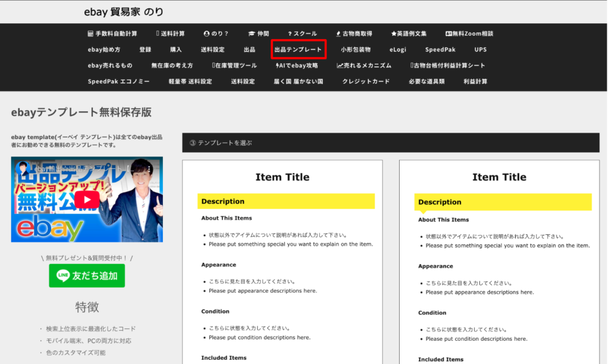
Task: Click the site title ebay 貿易家 のり
Action: tap(124, 12)
